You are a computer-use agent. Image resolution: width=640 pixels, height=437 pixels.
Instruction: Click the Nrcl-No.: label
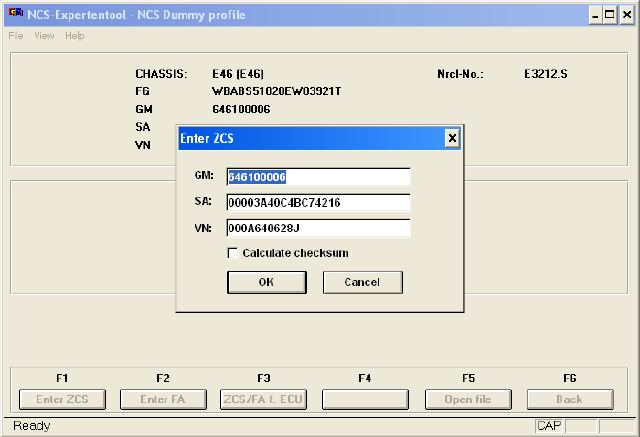(x=460, y=74)
